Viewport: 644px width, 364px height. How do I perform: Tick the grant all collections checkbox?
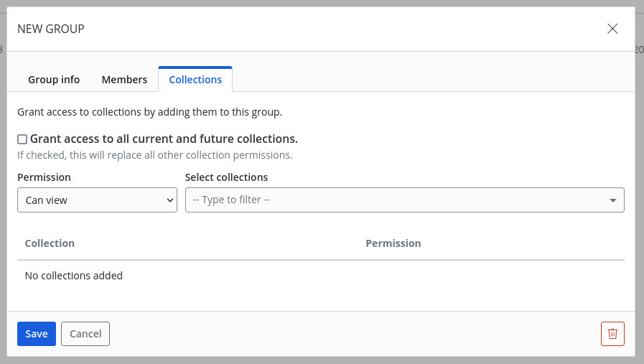22,139
